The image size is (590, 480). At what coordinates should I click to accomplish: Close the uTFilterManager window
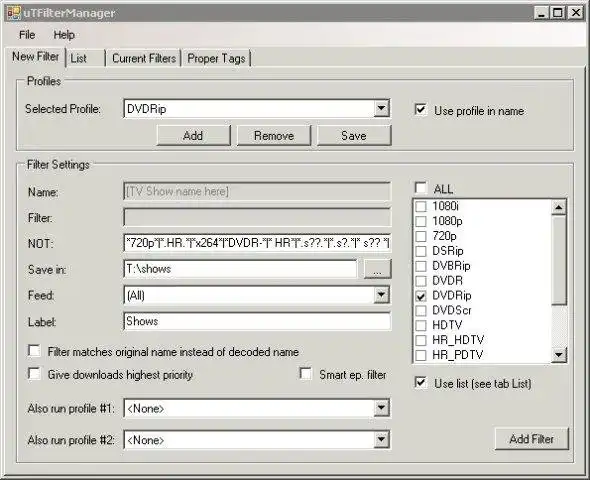[x=576, y=13]
